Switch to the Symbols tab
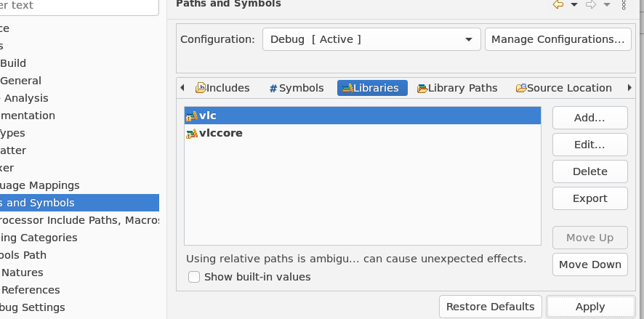The height and width of the screenshot is (319, 644). pos(297,88)
